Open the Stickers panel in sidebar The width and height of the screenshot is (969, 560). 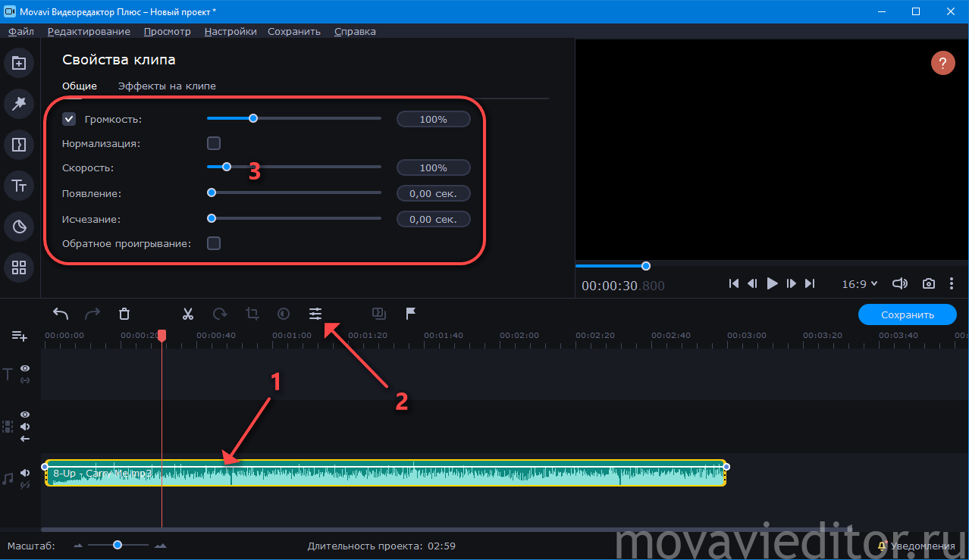click(x=19, y=227)
